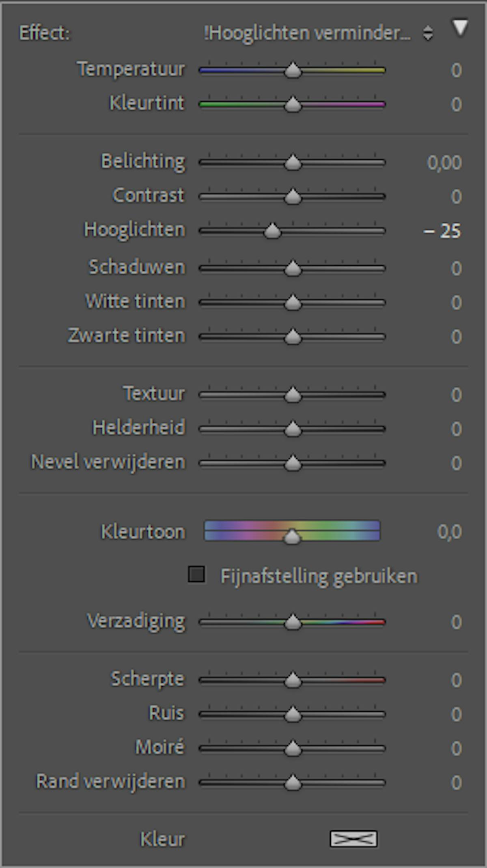Click the Schaduwen slider handle
487x868 pixels.
[293, 269]
